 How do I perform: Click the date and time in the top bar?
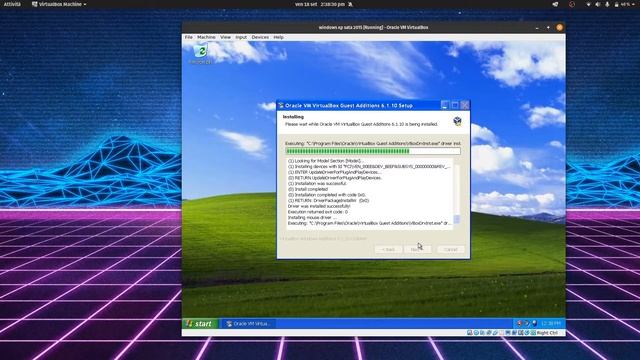tap(320, 4)
